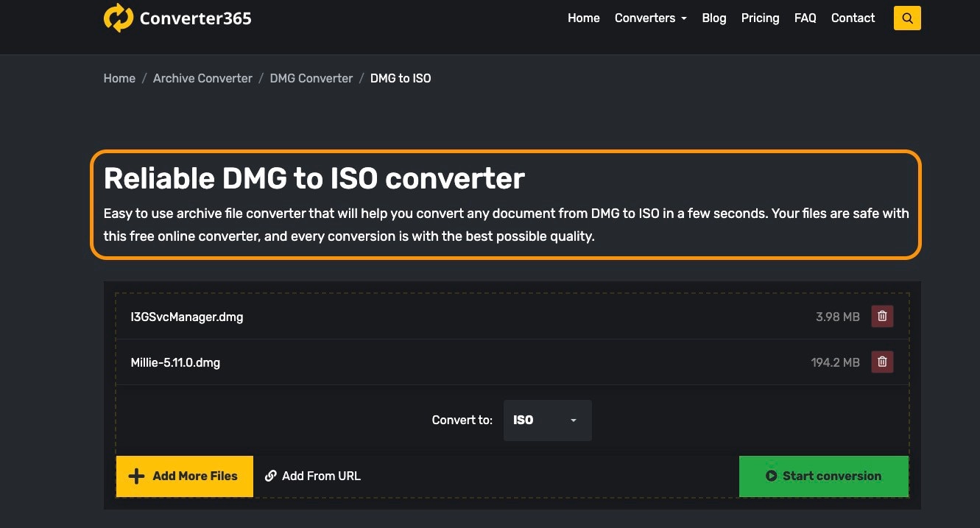
Task: Open the Blog page
Action: (714, 18)
